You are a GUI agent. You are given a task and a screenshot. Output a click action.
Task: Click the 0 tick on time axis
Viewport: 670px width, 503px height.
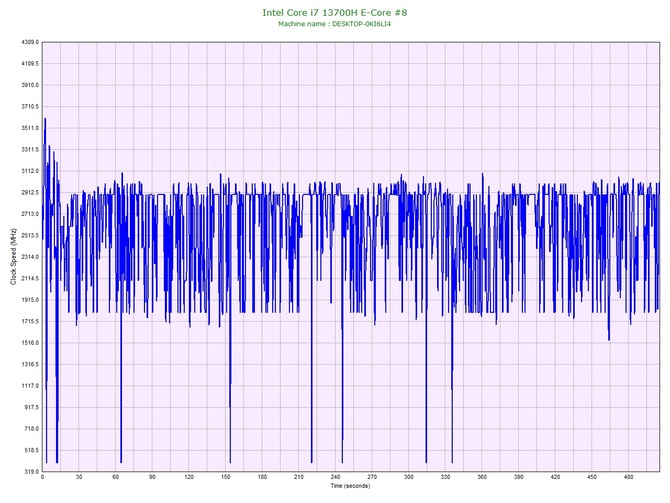pos(42,477)
